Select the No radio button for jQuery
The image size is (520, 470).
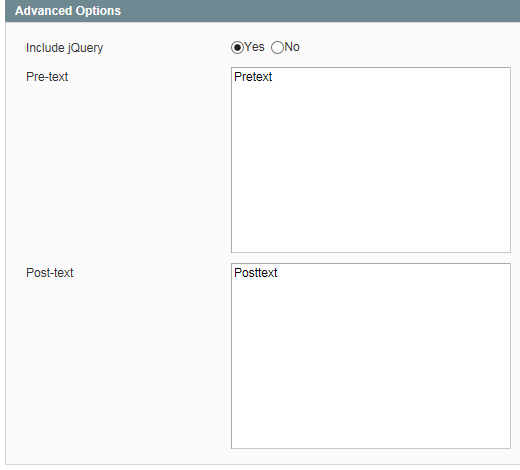pyautogui.click(x=277, y=47)
